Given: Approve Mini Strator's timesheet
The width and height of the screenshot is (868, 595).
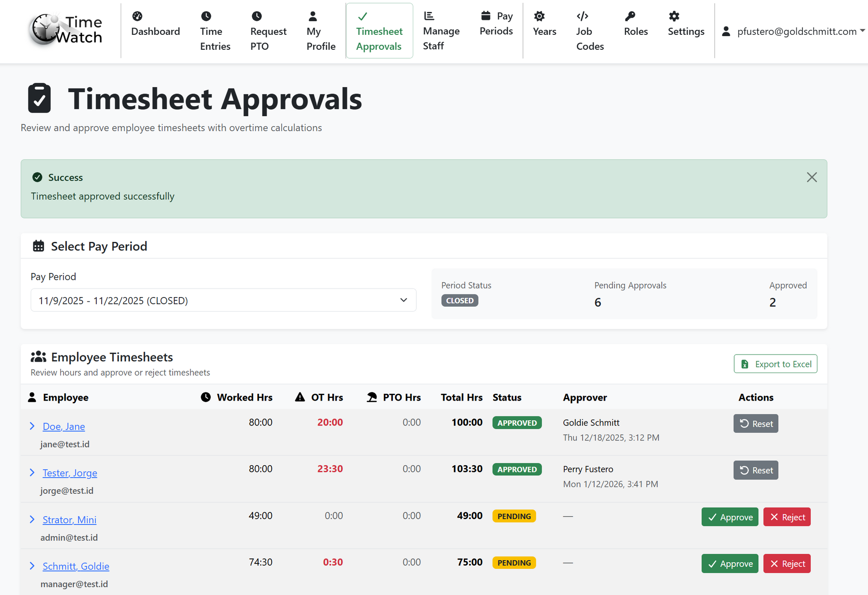Looking at the screenshot, I should [x=730, y=517].
